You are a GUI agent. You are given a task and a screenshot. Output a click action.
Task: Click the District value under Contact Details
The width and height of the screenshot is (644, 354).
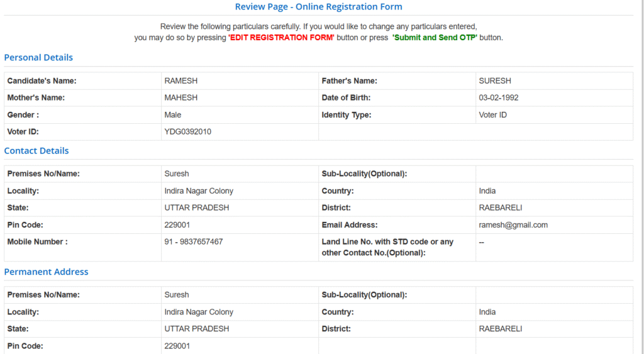(x=501, y=208)
